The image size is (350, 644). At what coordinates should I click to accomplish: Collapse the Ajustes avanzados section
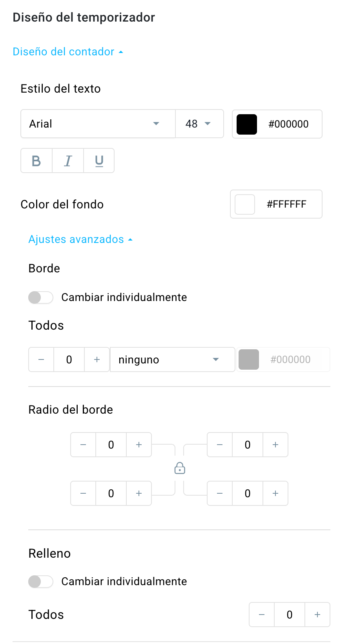[x=80, y=239]
